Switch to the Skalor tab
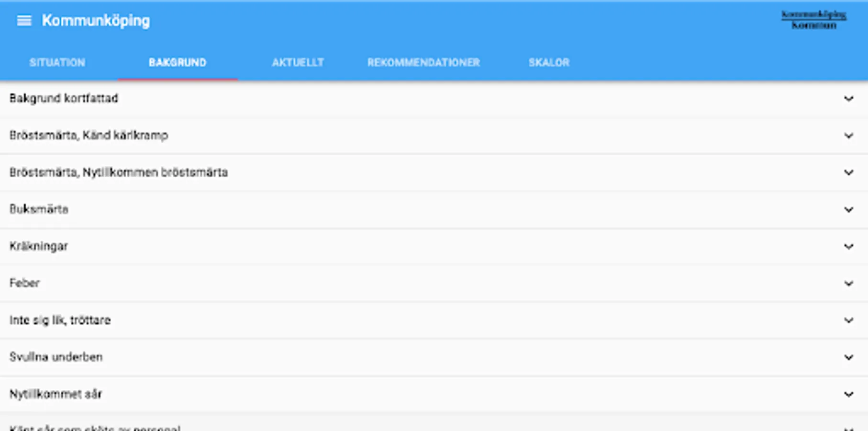This screenshot has height=431, width=868. pyautogui.click(x=549, y=63)
